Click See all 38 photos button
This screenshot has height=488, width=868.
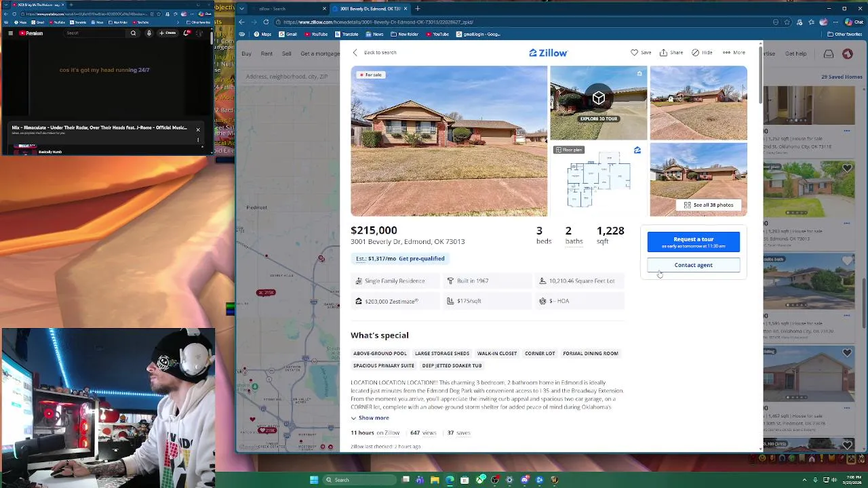pos(709,205)
